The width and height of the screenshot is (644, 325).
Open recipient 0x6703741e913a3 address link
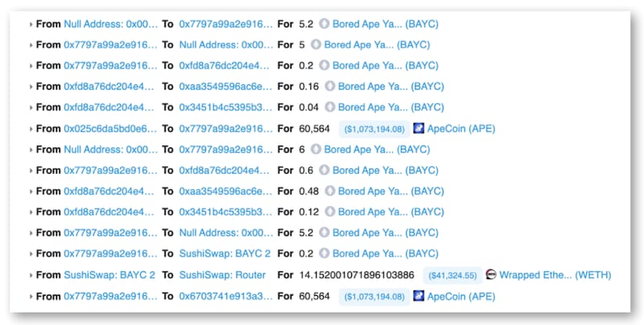225,296
